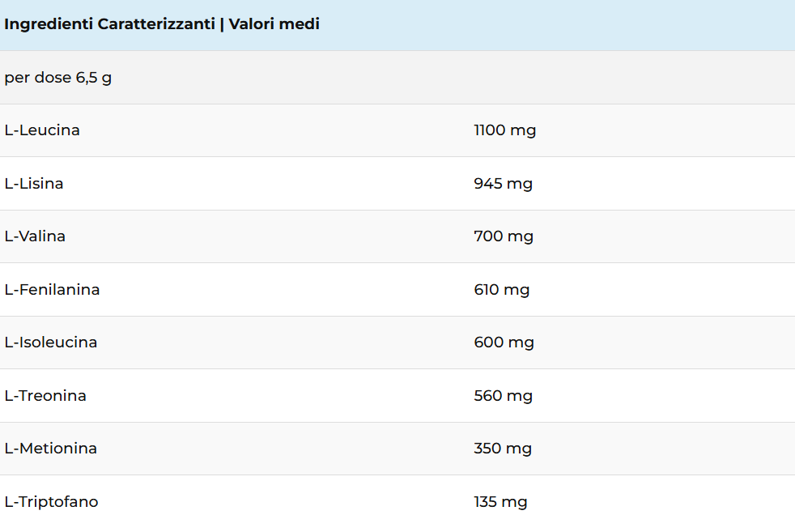Image resolution: width=795 pixels, height=532 pixels.
Task: Select the 1100 mg value
Action: [x=504, y=130]
